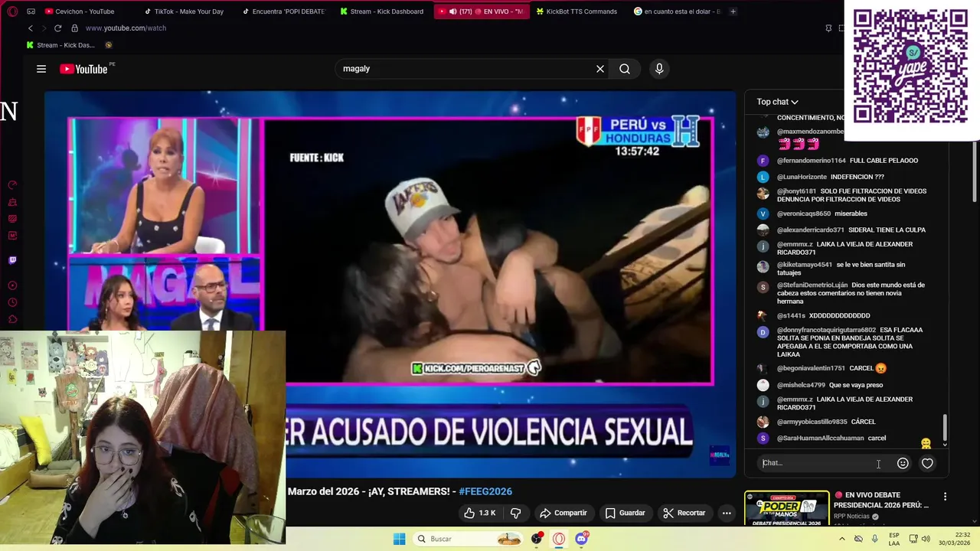
Task: Switch to 'en cuanto esta el dolar' tab
Action: coord(677,11)
